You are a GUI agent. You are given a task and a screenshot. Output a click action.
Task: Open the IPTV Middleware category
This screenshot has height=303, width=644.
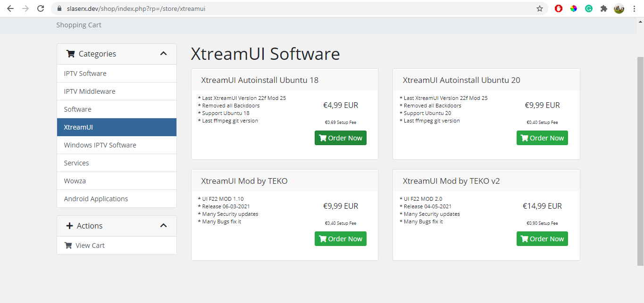(x=117, y=91)
